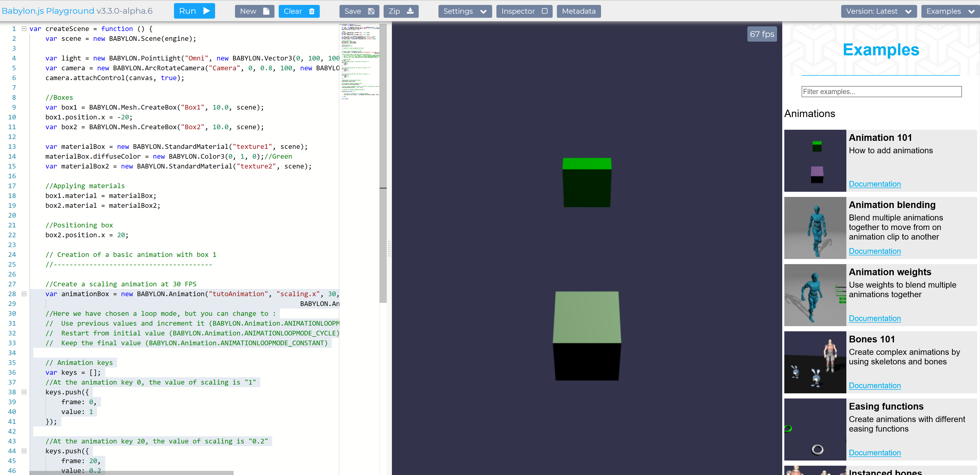The width and height of the screenshot is (980, 475).
Task: Click the Bones 101 title
Action: tap(872, 339)
